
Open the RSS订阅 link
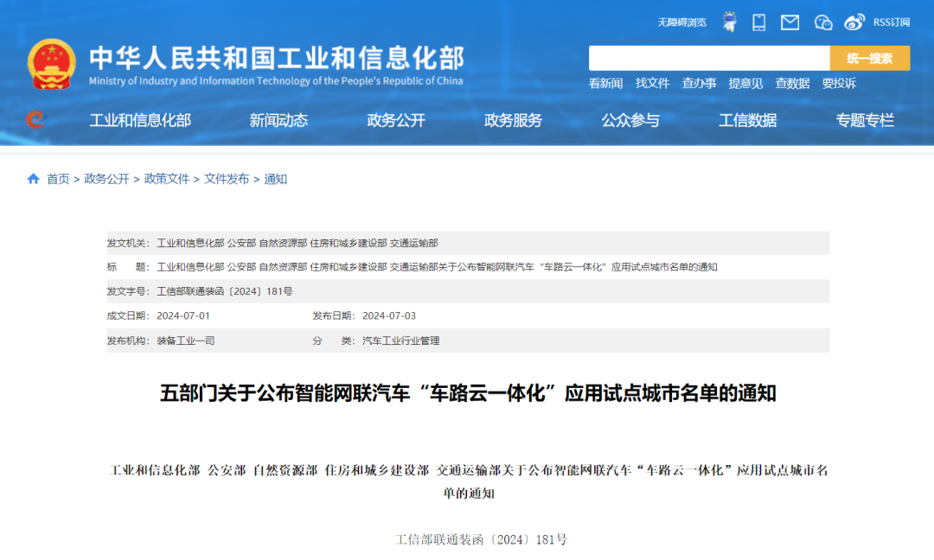(891, 22)
